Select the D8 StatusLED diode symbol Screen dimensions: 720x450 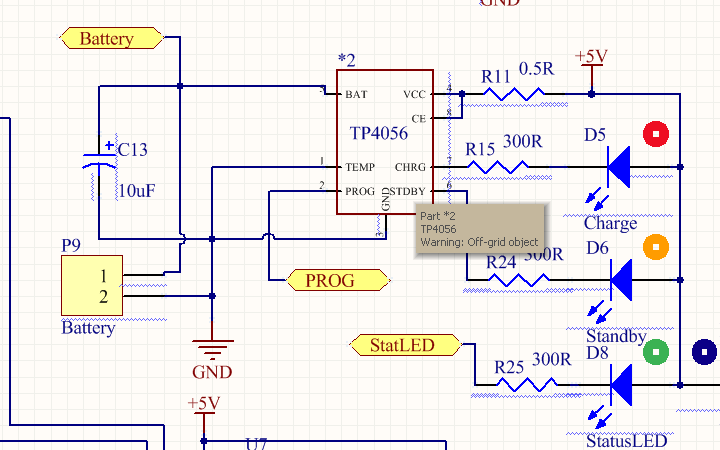pyautogui.click(x=619, y=384)
